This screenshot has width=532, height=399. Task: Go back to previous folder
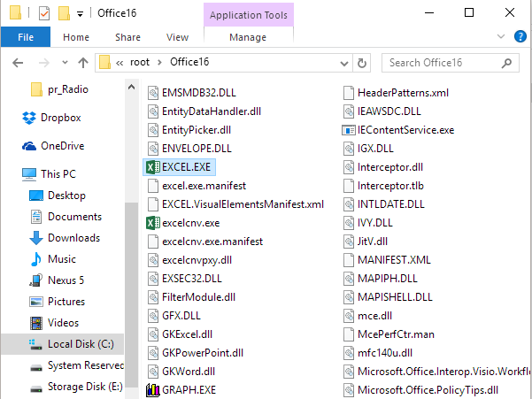point(18,63)
